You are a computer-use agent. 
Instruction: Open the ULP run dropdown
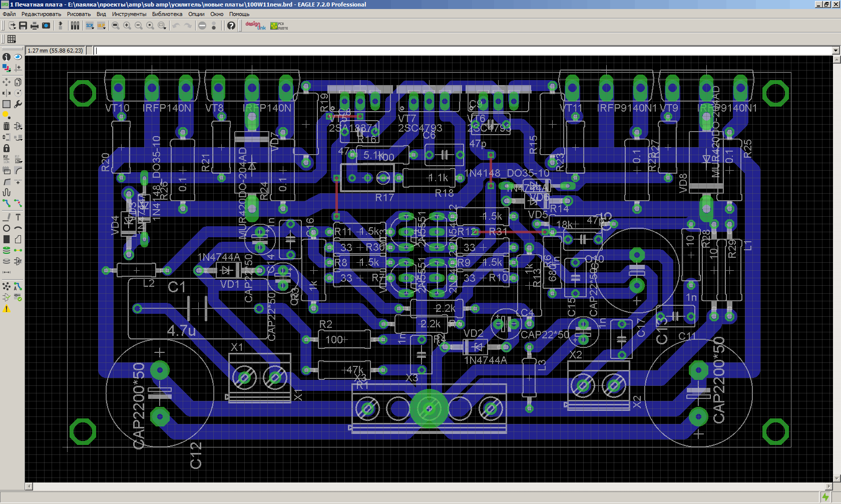tap(102, 26)
